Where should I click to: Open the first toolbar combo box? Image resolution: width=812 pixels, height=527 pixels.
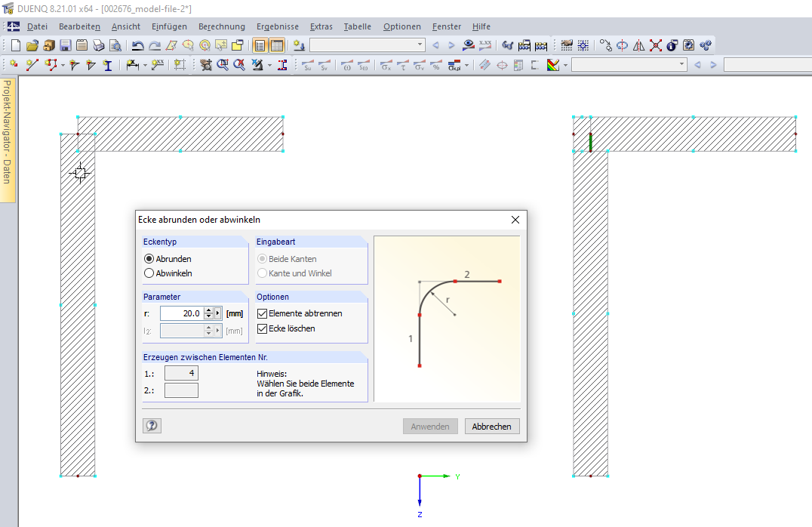[x=368, y=45]
